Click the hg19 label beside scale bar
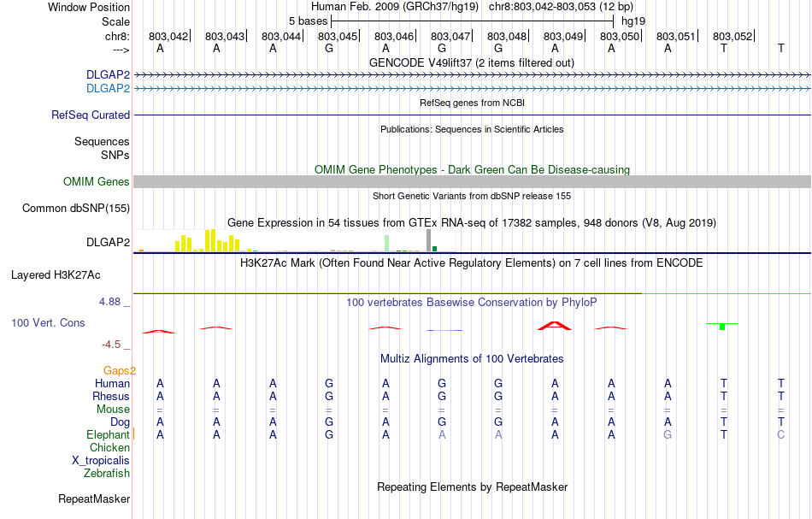This screenshot has height=519, width=812. [x=633, y=21]
